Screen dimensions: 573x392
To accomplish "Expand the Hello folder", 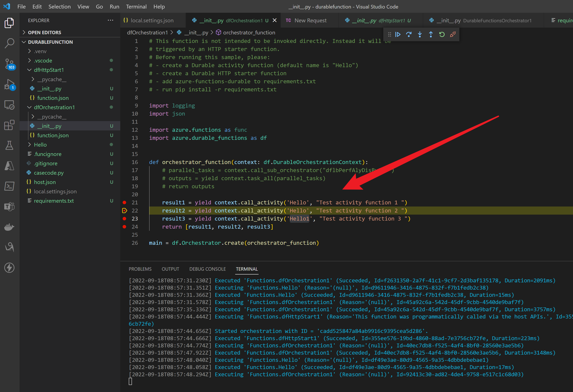I will click(40, 145).
